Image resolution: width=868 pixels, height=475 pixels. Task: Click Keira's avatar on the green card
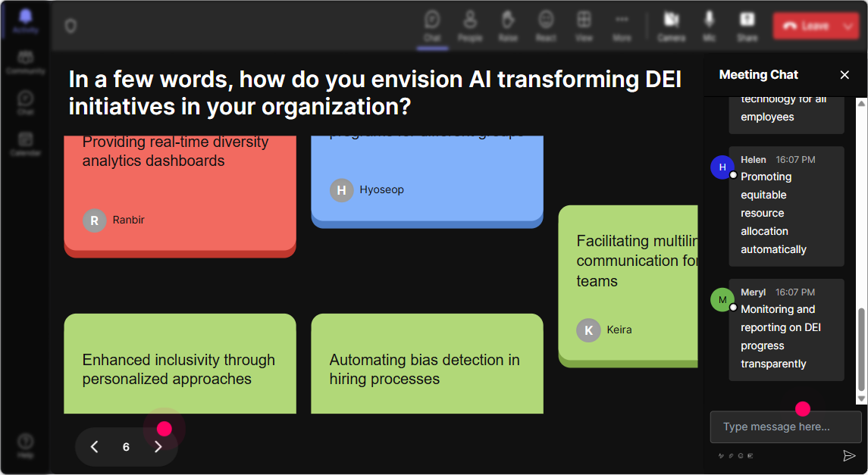[x=588, y=330]
